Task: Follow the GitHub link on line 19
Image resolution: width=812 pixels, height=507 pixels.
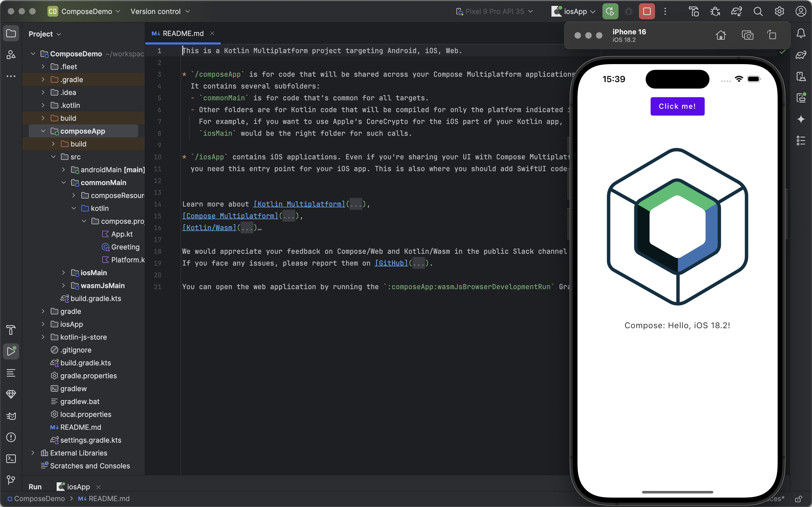Action: pos(391,263)
